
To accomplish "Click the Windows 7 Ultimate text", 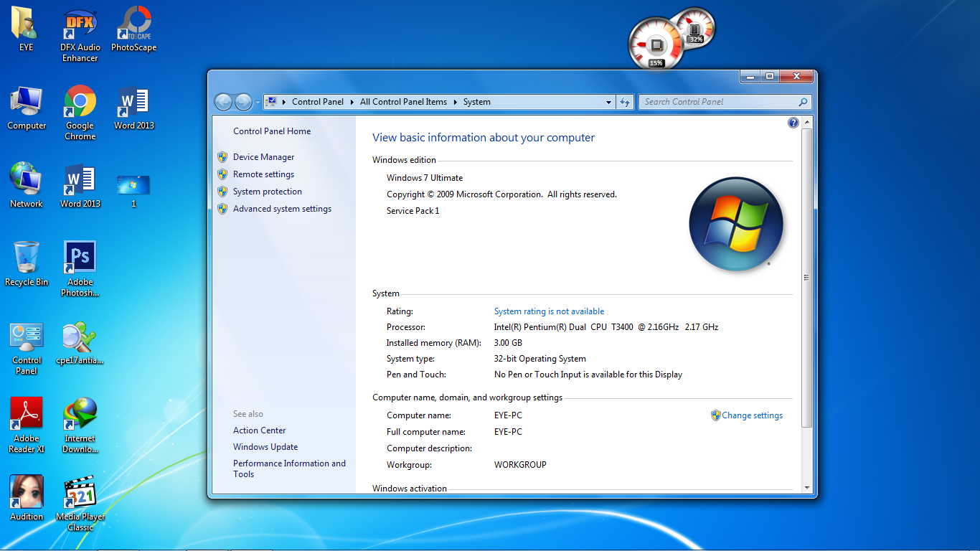I will [425, 178].
